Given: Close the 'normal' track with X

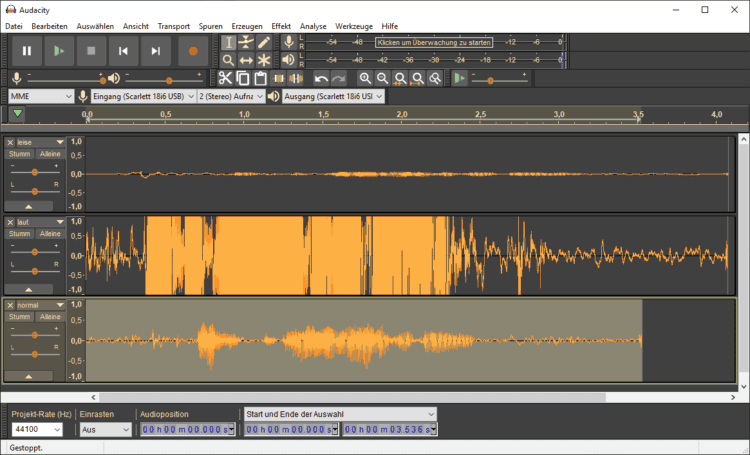Looking at the screenshot, I should 10,305.
